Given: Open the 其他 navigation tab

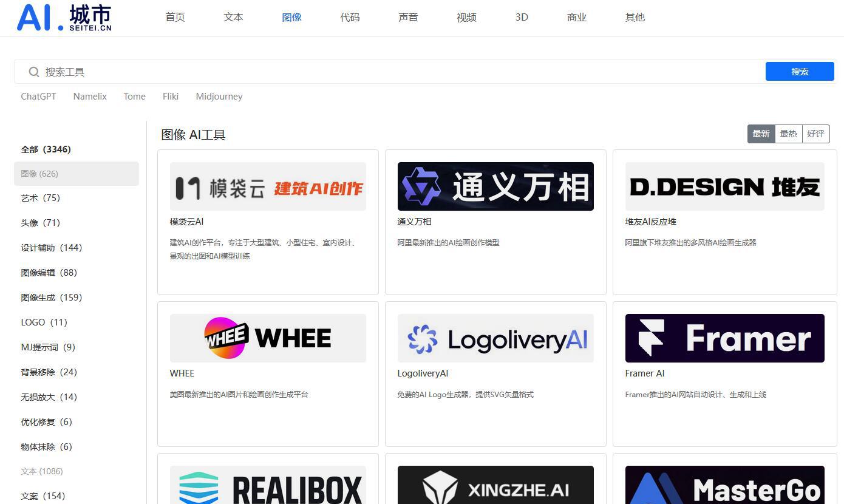Looking at the screenshot, I should click(x=635, y=18).
